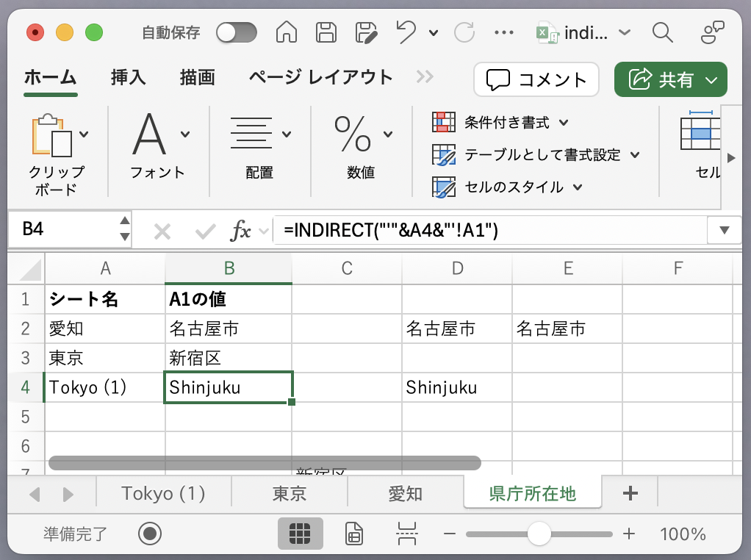Open the Home icon in the title bar
The image size is (751, 560).
(287, 32)
